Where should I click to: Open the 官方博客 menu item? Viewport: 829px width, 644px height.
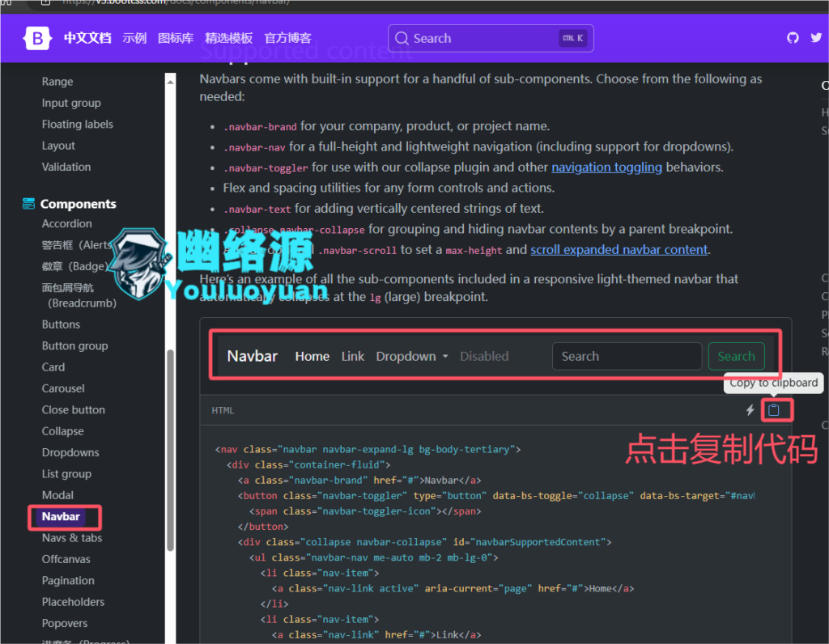287,38
